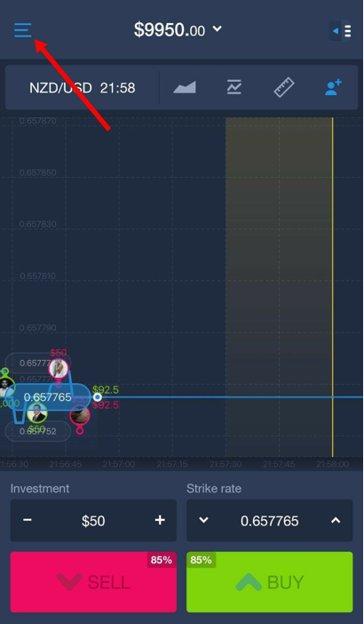Click the 0.657765 strike rate field
Screen dimensions: 364x624
[x=269, y=521]
